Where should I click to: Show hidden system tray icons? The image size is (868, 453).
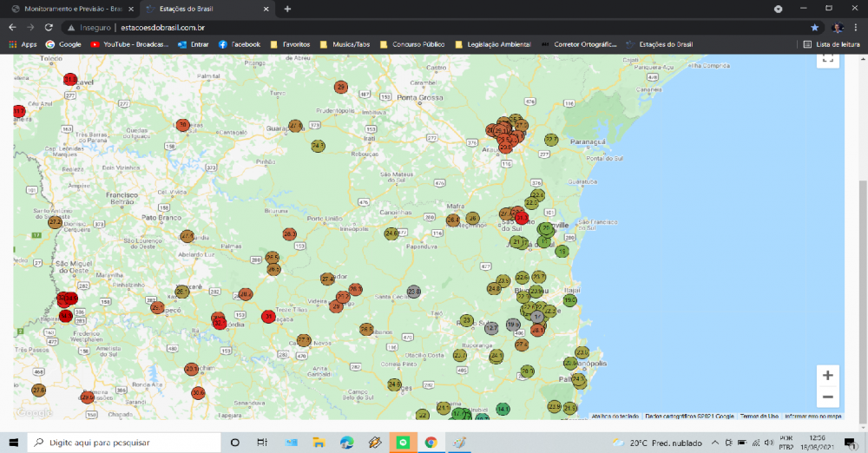tap(714, 443)
